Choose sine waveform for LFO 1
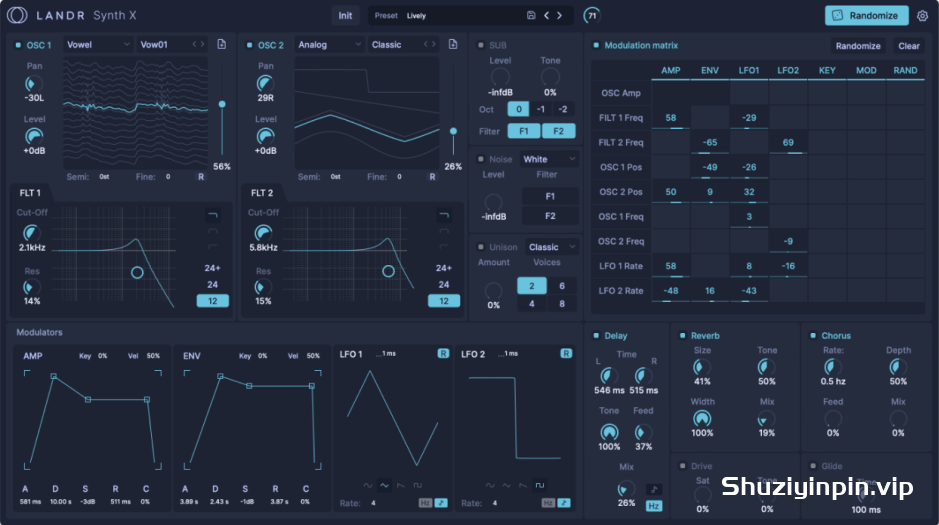The image size is (939, 525). [368, 485]
